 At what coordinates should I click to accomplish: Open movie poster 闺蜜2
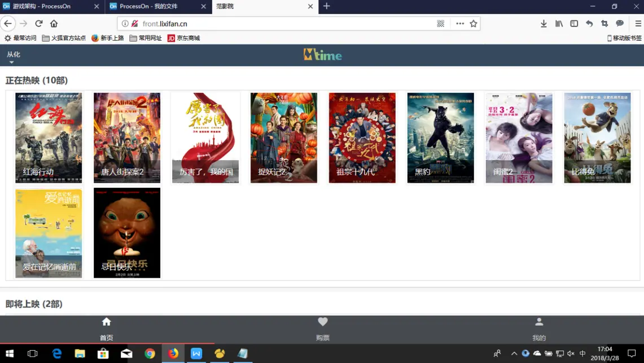tap(519, 138)
